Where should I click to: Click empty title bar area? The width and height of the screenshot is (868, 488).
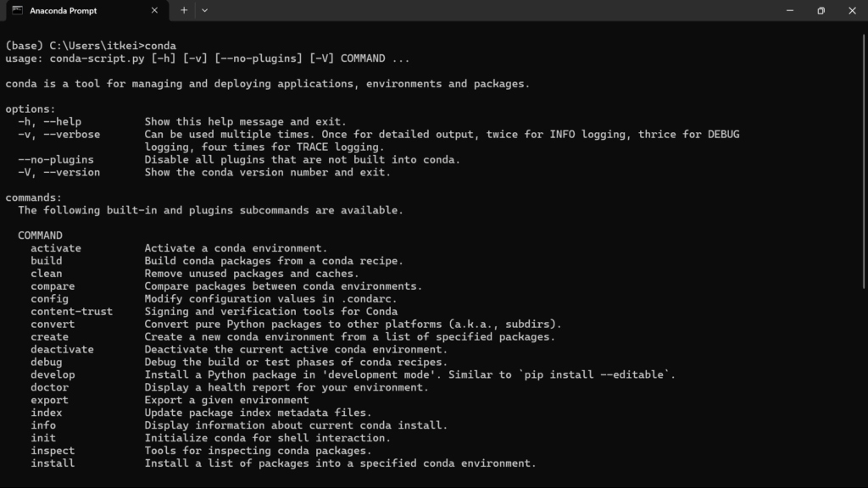coord(487,10)
